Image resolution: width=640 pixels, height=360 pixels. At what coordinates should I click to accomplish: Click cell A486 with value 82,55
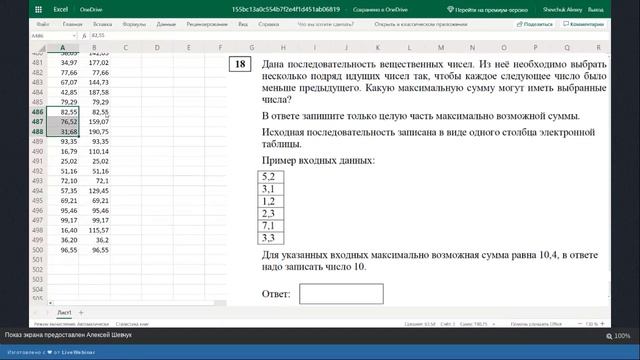tap(63, 112)
